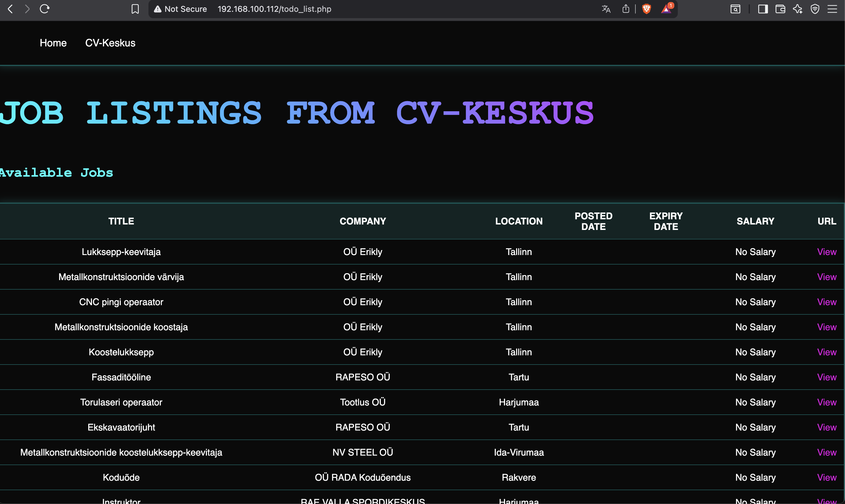Viewport: 845px width, 504px height.
Task: View the Lukksepp-keevitaja job listing
Action: (827, 252)
